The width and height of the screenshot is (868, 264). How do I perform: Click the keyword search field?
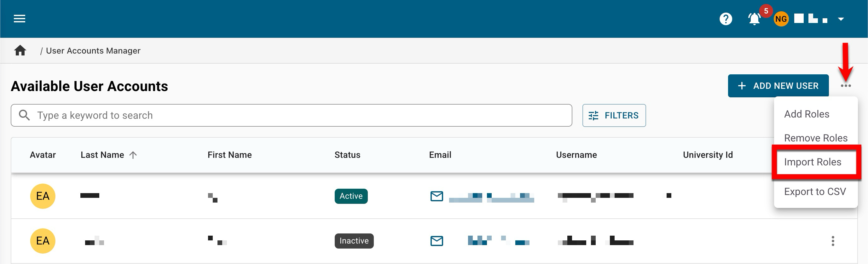[291, 116]
